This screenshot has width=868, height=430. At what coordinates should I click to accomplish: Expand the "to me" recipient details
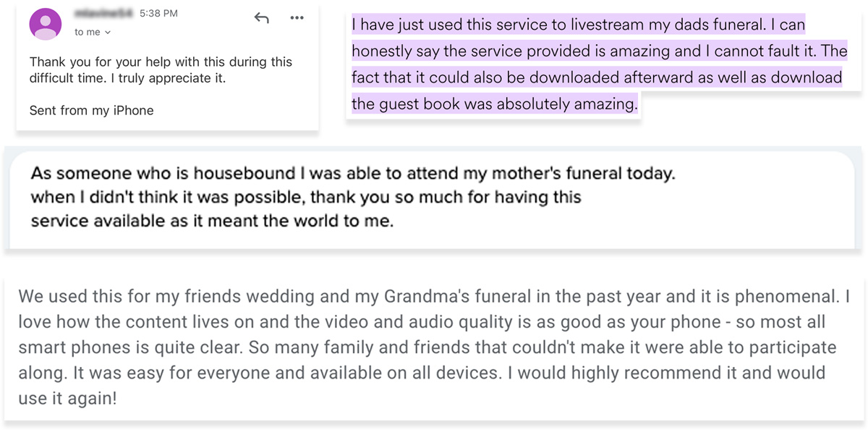point(93,33)
